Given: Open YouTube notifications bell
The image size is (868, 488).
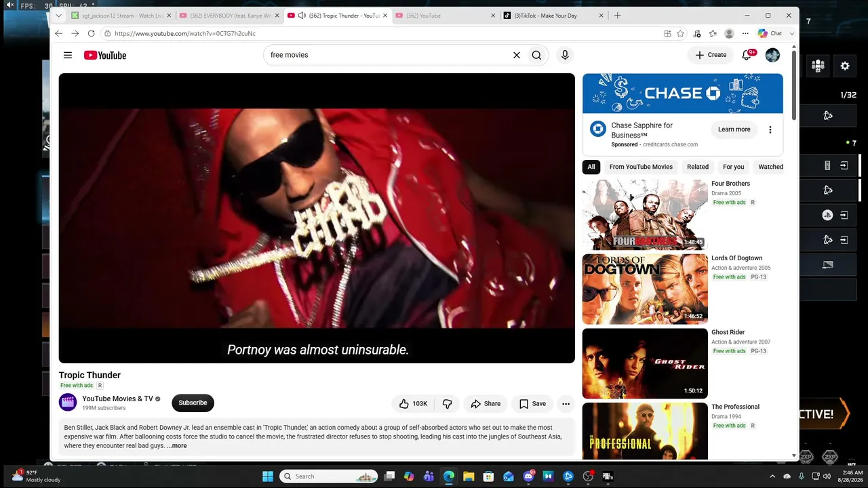Looking at the screenshot, I should click(747, 55).
